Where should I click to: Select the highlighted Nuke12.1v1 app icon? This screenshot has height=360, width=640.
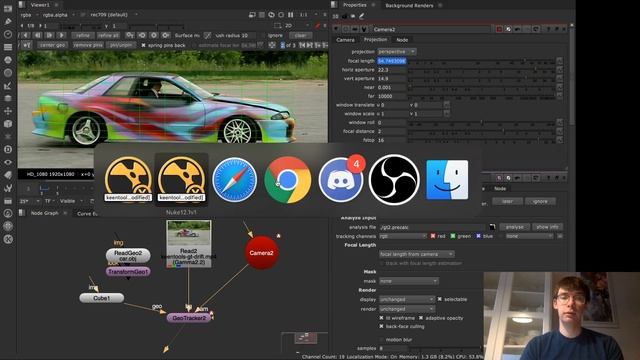click(182, 180)
